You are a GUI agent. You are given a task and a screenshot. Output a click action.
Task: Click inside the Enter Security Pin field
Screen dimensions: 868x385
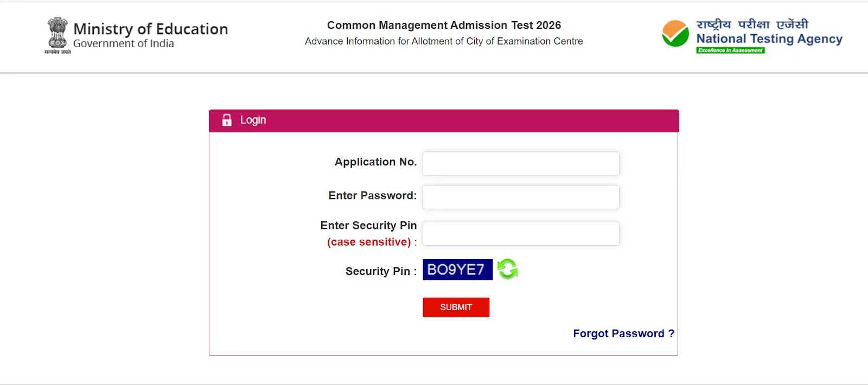(x=520, y=233)
